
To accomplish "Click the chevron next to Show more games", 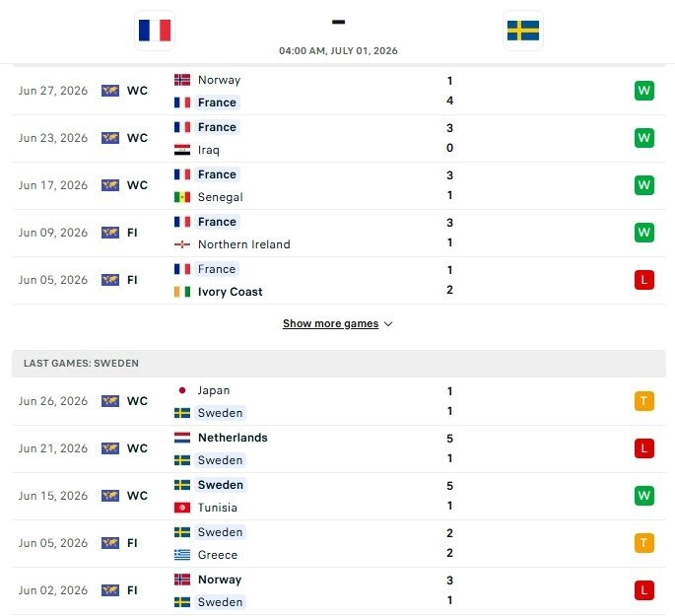I will [x=388, y=324].
